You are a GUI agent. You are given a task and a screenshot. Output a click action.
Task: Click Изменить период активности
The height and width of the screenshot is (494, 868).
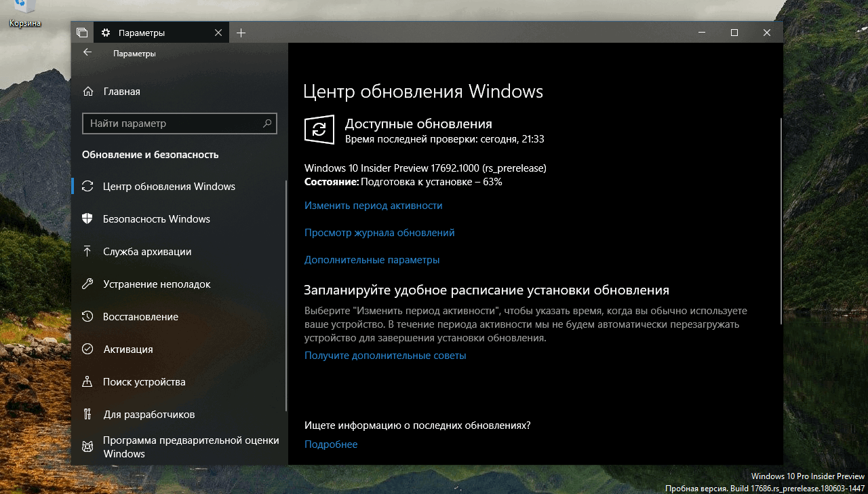tap(372, 205)
